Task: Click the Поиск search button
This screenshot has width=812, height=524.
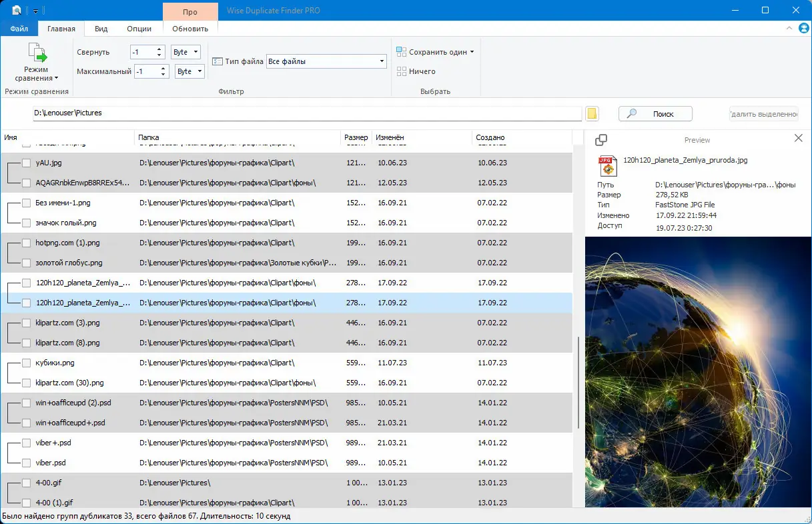Action: pyautogui.click(x=655, y=114)
